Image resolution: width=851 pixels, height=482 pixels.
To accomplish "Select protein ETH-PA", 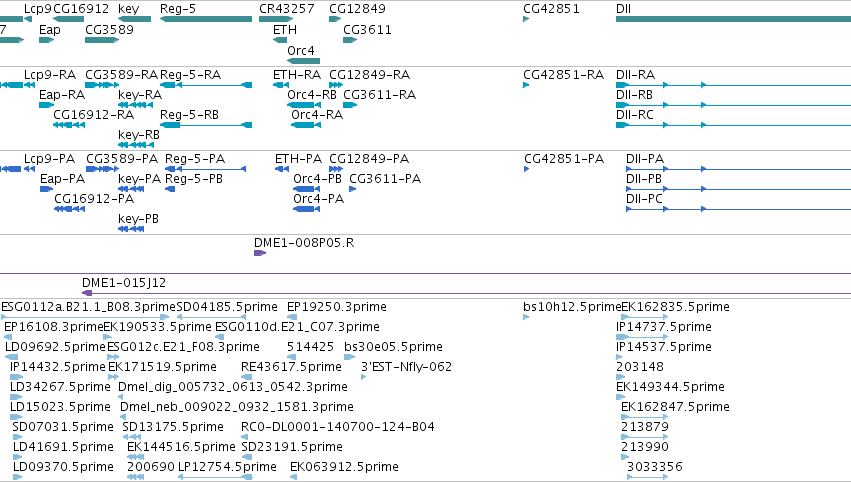I will (x=282, y=169).
